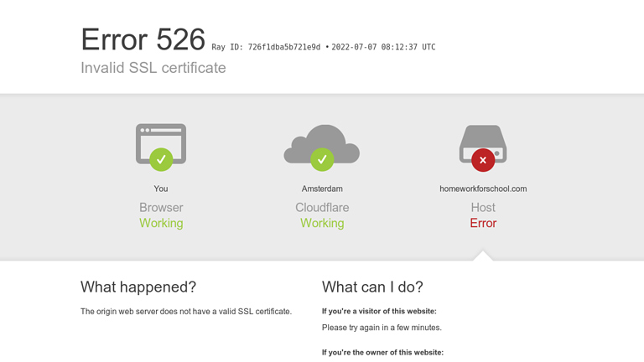Click the 'Host' label

pos(483,207)
